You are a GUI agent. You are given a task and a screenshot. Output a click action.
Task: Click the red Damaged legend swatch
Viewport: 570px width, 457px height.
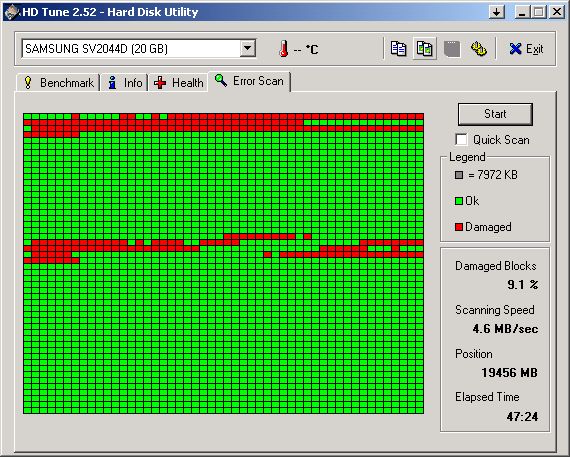[x=459, y=227]
